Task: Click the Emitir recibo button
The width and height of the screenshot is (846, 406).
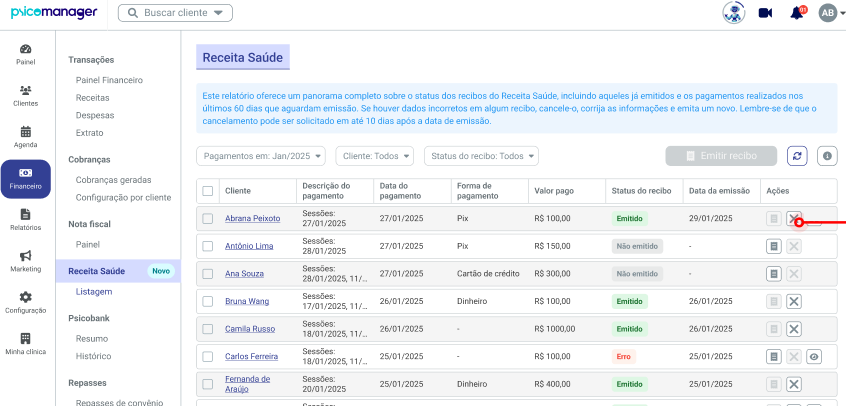Action: pyautogui.click(x=721, y=156)
